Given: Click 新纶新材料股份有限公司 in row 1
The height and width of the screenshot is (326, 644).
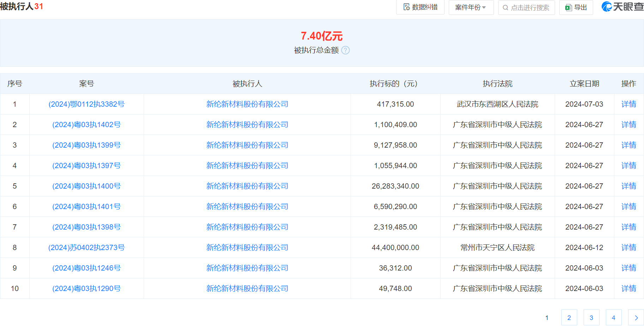Looking at the screenshot, I should [247, 104].
